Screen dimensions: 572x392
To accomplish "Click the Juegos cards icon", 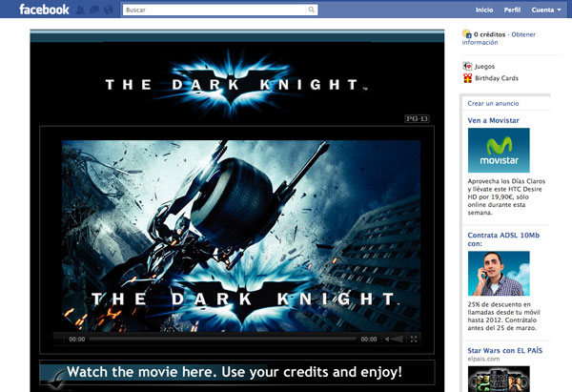I will pyautogui.click(x=467, y=66).
